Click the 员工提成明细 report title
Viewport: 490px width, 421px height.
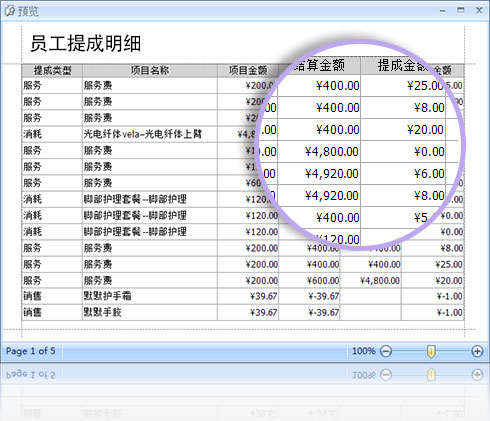coord(86,44)
